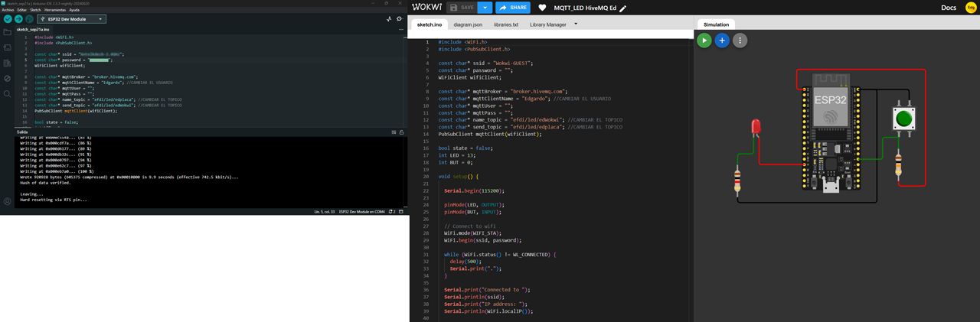Open the Serial Plotter in Arduino IDE
This screenshot has width=980, height=322.
click(x=389, y=18)
